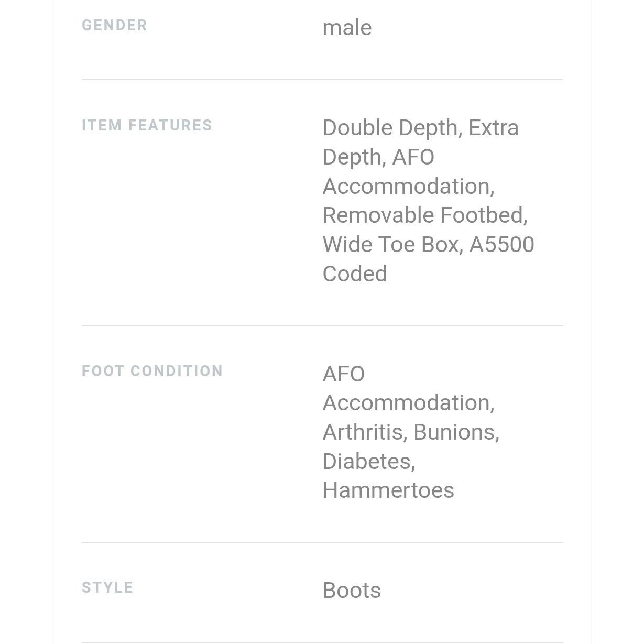
Task: Click the word 'Coded' in features
Action: [355, 274]
